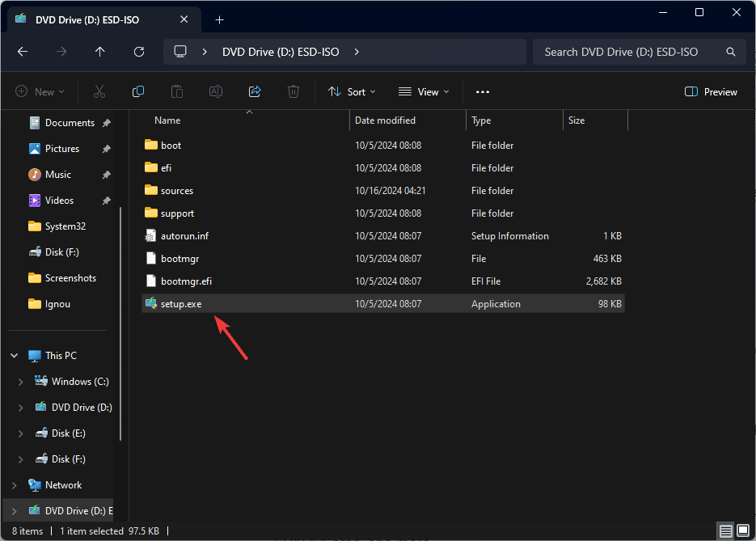Select the setup.exe file

[182, 304]
